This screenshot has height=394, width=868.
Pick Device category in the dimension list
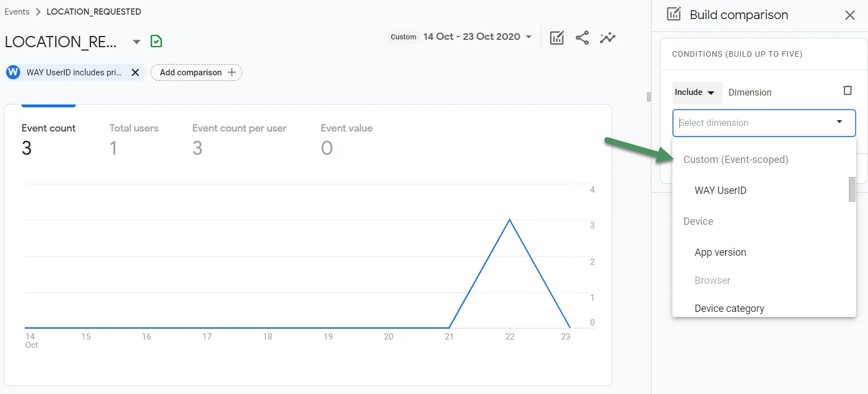coord(729,308)
